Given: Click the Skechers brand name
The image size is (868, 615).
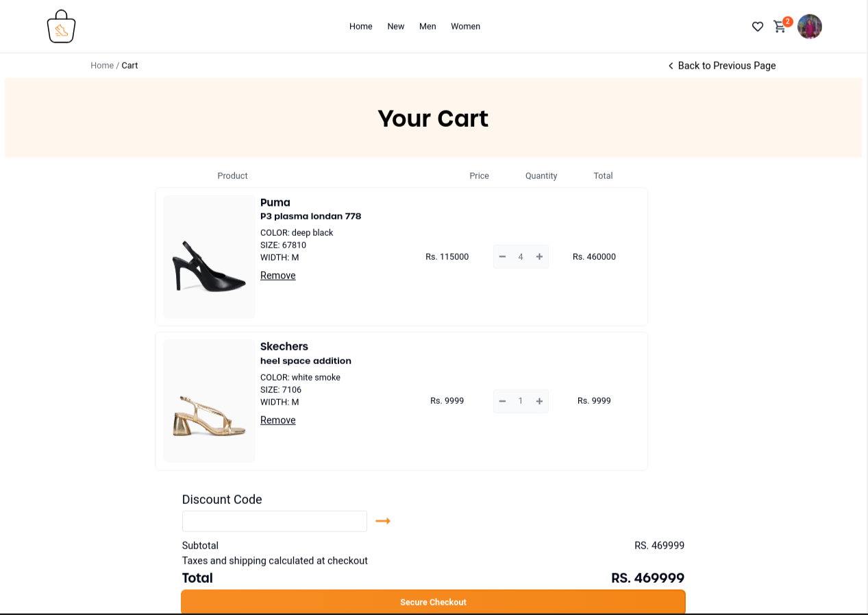Looking at the screenshot, I should [x=284, y=346].
